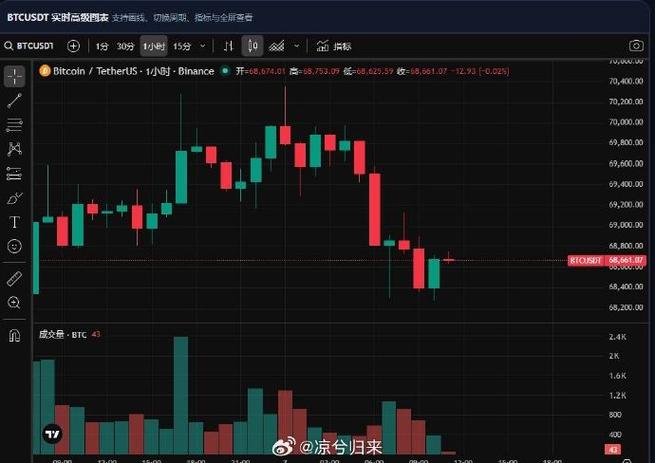Select the area chart style

(x=277, y=46)
